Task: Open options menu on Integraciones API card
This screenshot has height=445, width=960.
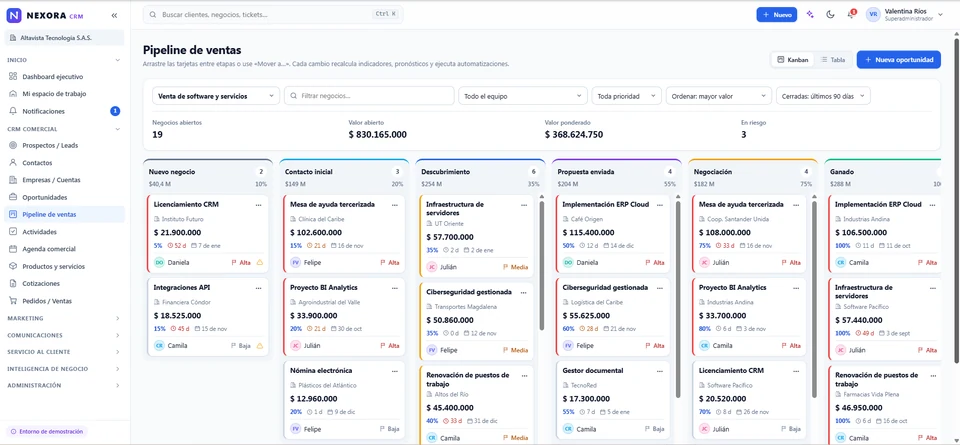Action: pos(258,287)
